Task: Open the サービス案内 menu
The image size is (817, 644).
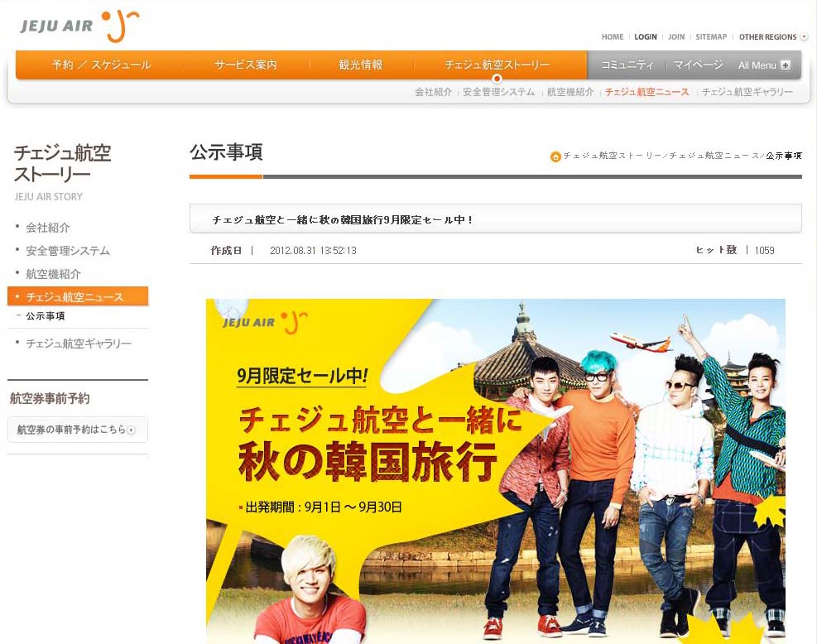Action: pos(245,65)
